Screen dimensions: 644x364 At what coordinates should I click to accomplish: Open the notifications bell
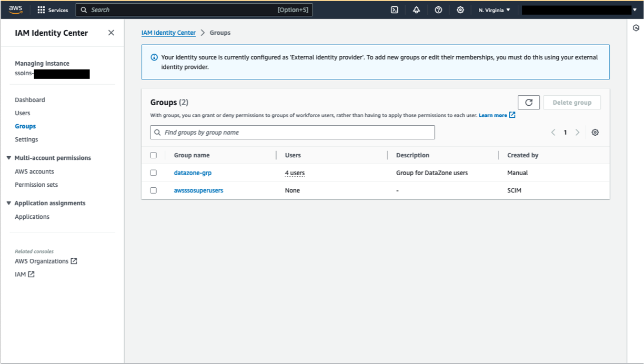point(416,9)
